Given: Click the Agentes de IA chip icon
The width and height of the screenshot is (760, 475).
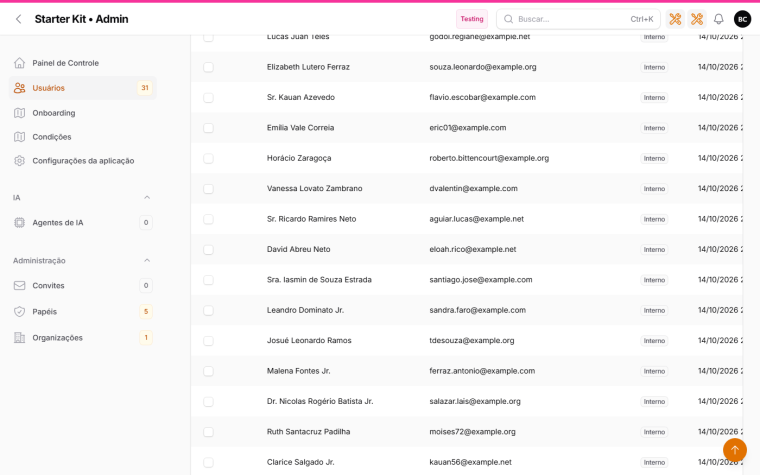Looking at the screenshot, I should pos(19,222).
